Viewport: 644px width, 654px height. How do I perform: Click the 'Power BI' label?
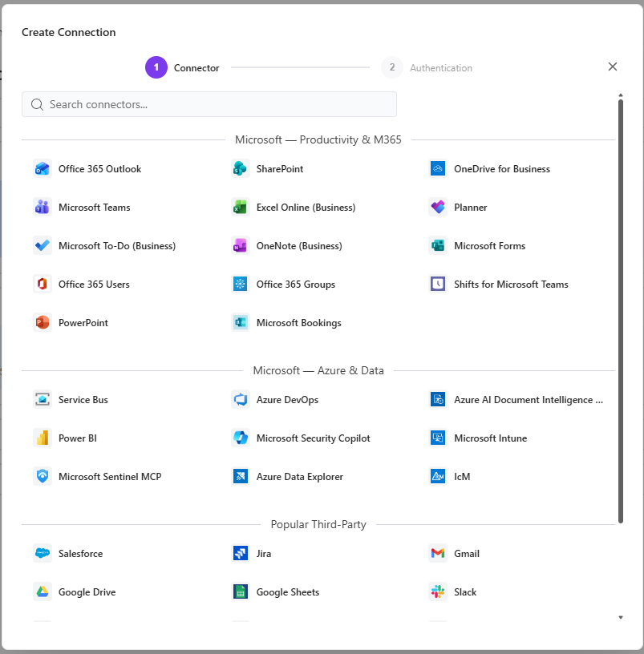pyautogui.click(x=78, y=438)
